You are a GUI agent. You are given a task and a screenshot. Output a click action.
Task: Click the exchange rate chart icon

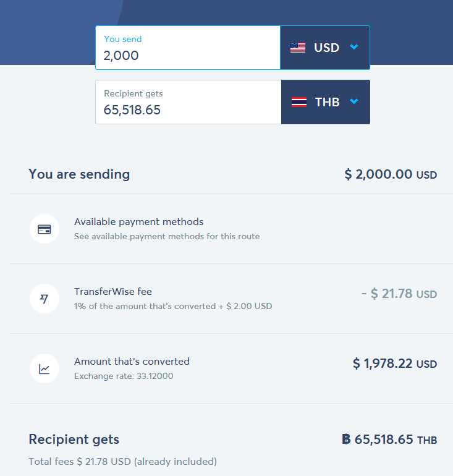pyautogui.click(x=44, y=368)
